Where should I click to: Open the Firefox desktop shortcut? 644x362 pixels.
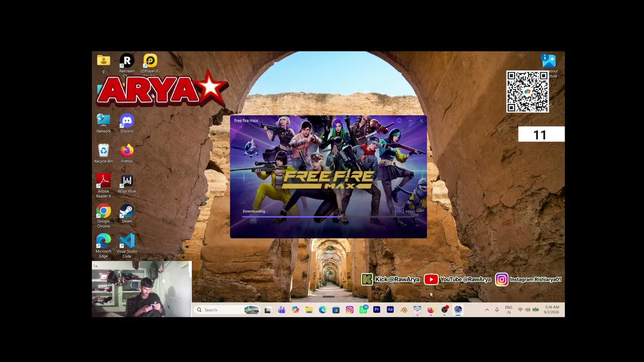pyautogui.click(x=127, y=153)
